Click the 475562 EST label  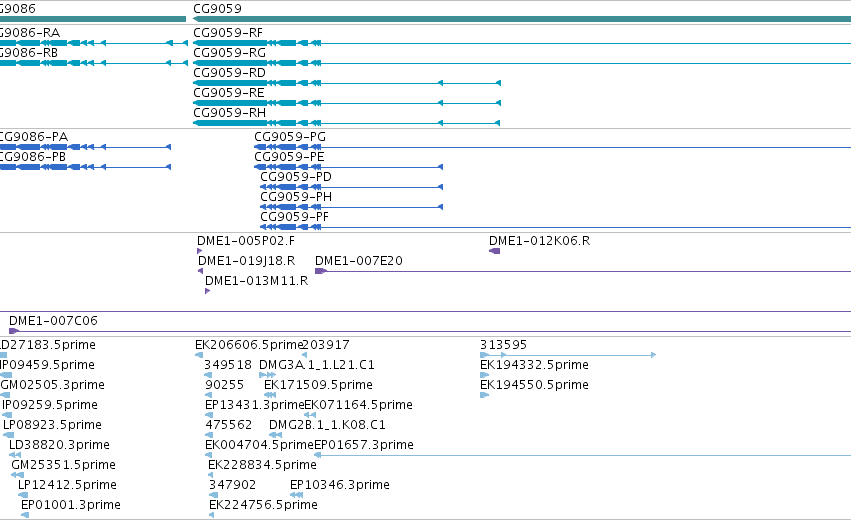coord(228,425)
